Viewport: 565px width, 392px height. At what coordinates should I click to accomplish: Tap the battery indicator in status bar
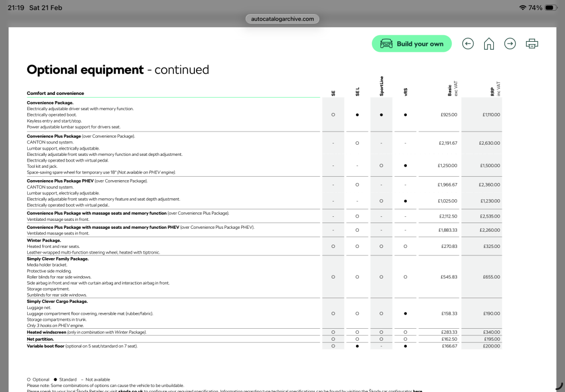pos(551,7)
